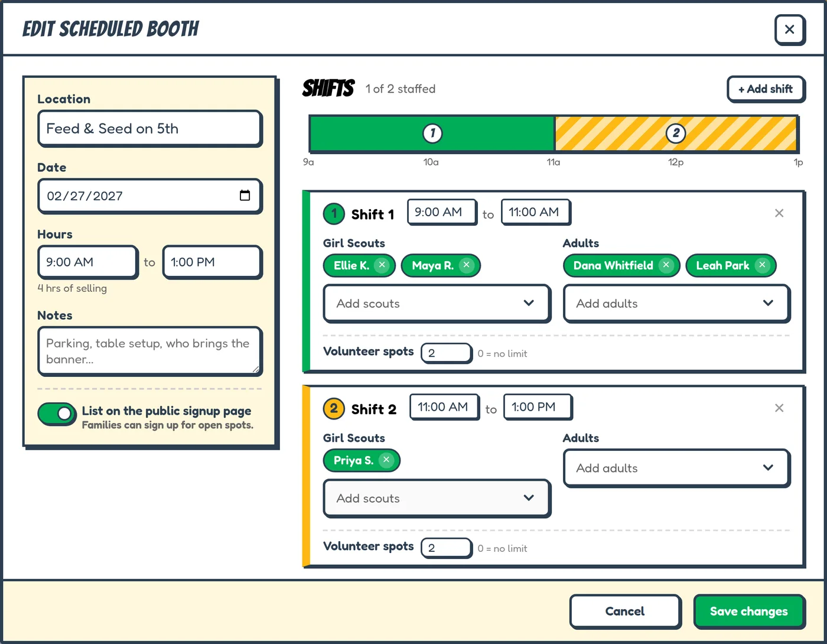Click Cancel button
Viewport: 827px width, 644px height.
point(625,612)
